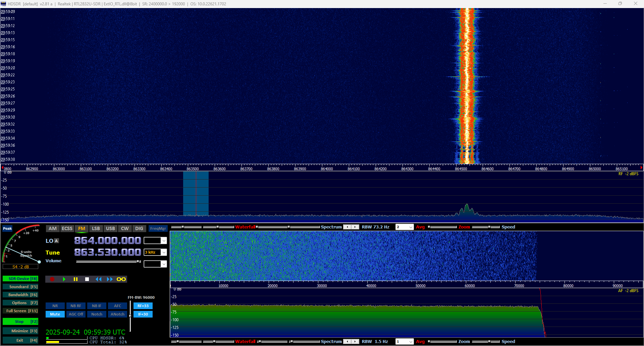The width and height of the screenshot is (644, 346).
Task: Open the 3 kHz tune step dropdown
Action: [164, 252]
